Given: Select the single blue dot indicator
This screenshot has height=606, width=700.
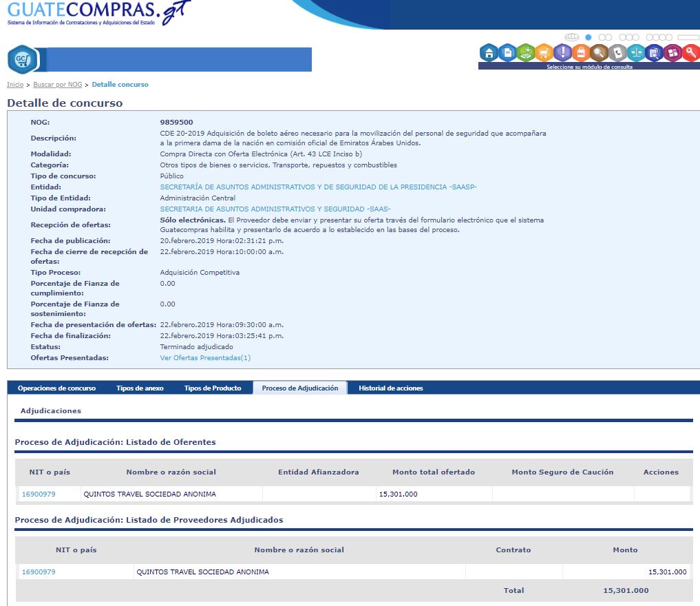Looking at the screenshot, I should tap(588, 37).
